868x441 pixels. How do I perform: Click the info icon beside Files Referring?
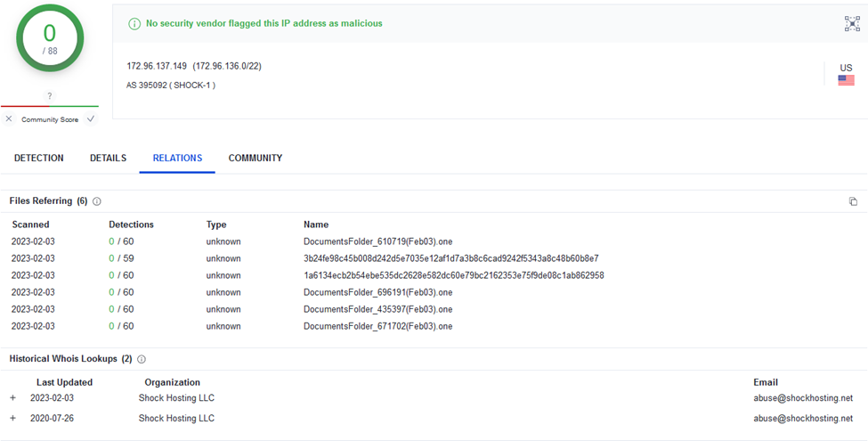[97, 201]
